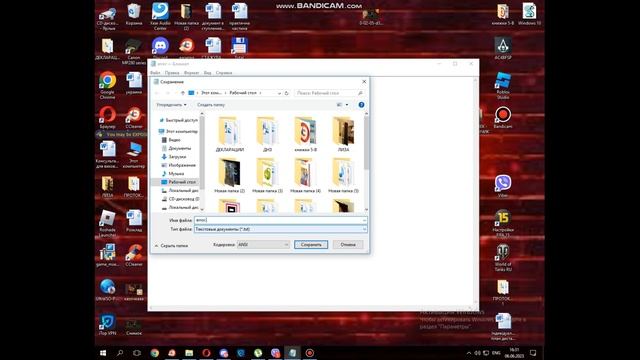This screenshot has width=640, height=360.
Task: Click the ENG language indicator in tray
Action: (496, 353)
